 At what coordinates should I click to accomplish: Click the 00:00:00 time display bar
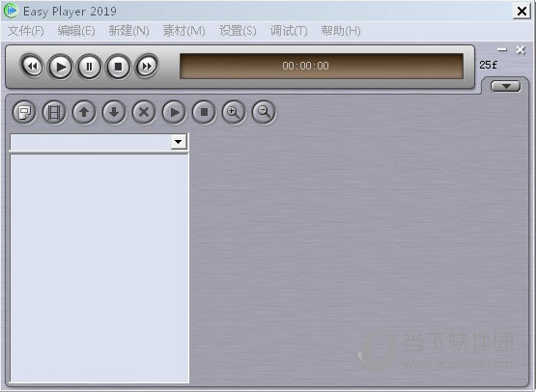322,66
